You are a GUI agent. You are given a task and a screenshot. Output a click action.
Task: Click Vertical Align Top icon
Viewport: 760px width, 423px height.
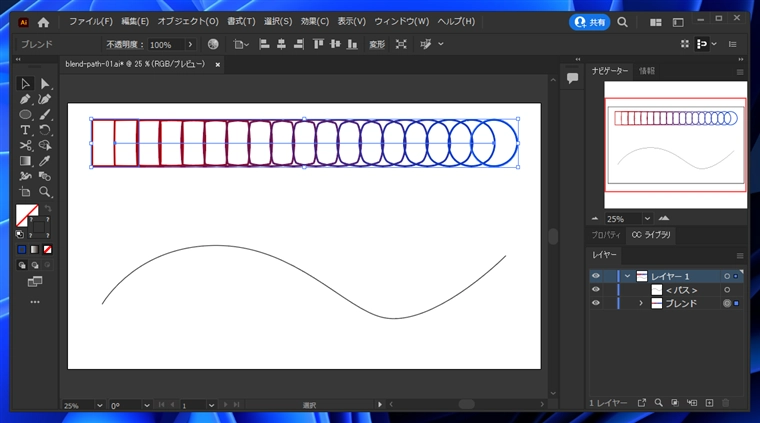click(x=318, y=44)
